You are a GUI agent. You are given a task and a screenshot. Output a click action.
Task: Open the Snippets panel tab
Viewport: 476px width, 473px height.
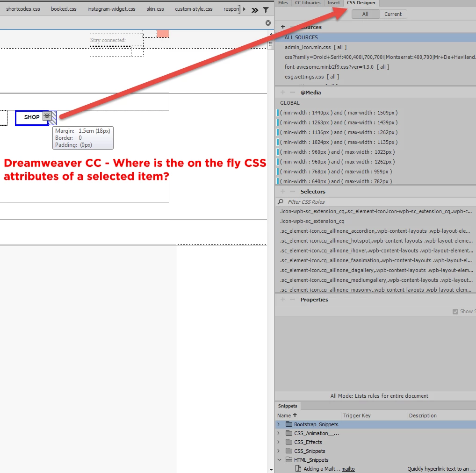coord(288,406)
